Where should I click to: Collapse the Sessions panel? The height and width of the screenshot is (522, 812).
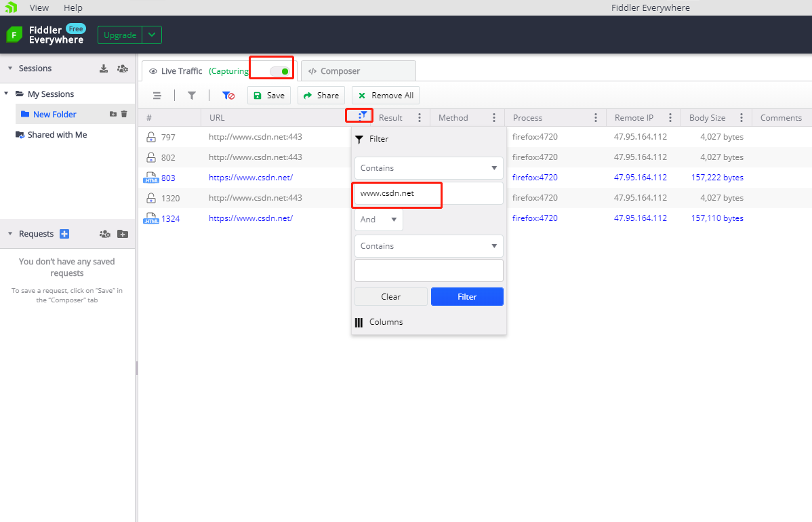[10, 68]
